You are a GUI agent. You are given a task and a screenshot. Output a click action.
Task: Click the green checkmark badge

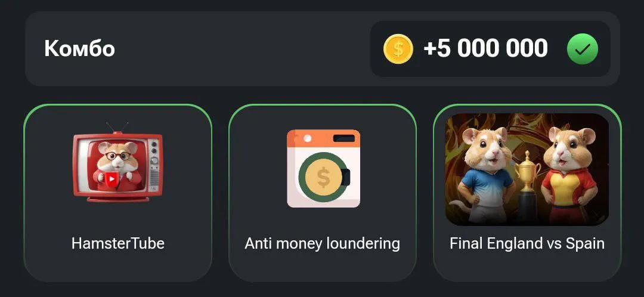point(583,49)
